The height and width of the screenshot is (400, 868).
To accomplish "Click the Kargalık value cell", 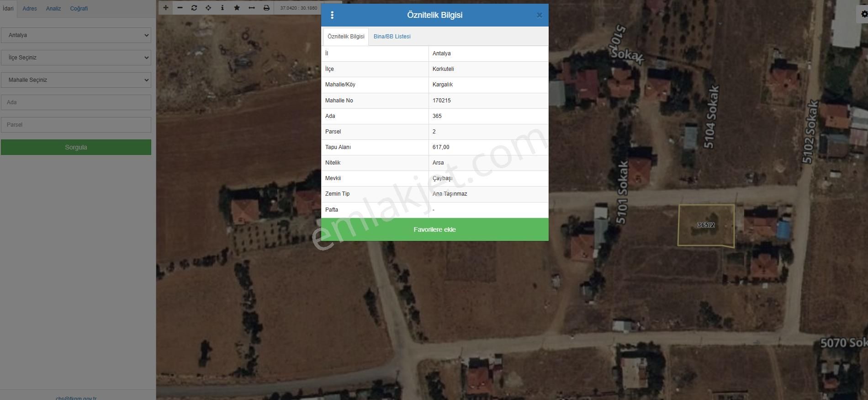I will 488,85.
